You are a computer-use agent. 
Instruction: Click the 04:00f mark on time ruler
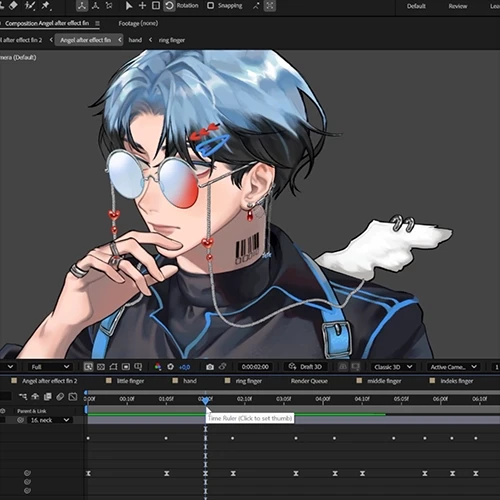tap(323, 398)
